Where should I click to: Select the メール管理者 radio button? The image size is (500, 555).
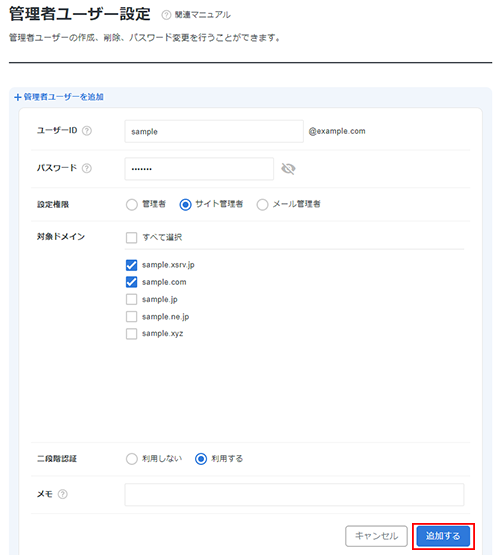click(x=262, y=205)
